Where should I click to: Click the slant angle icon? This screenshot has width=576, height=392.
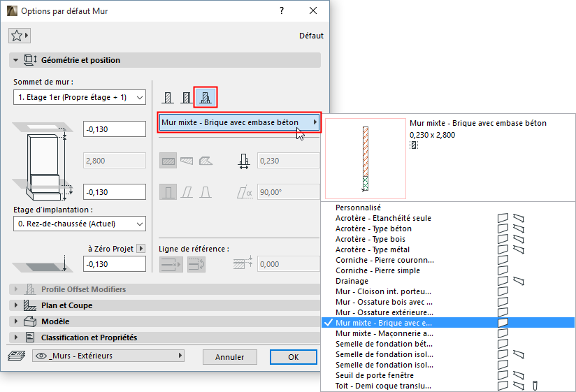pos(245,192)
